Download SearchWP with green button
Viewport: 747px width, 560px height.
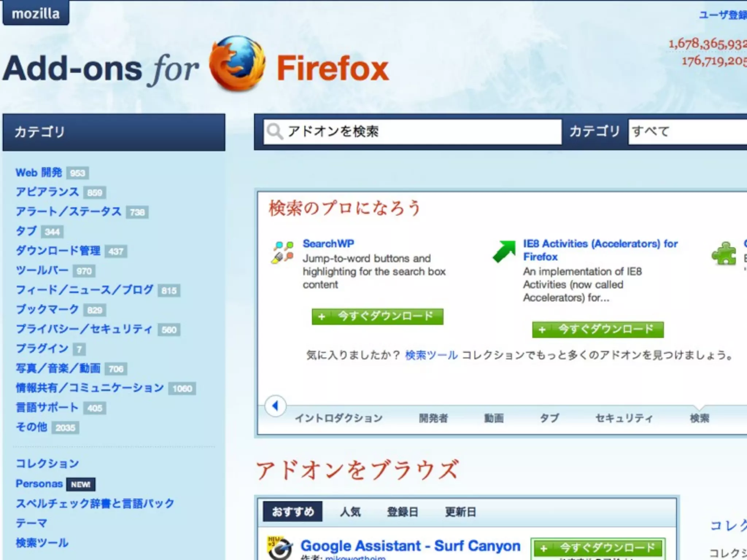378,316
